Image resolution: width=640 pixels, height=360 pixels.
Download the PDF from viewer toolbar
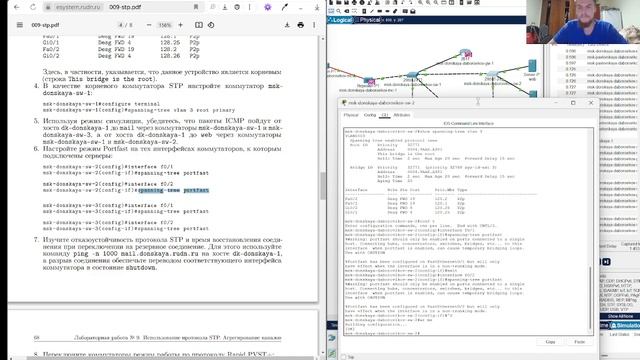click(x=287, y=25)
